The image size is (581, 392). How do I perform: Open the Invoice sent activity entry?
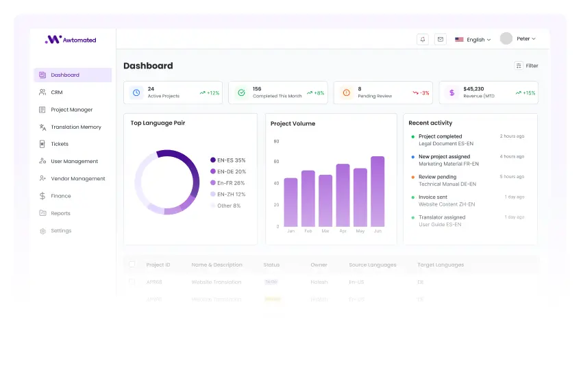tap(432, 197)
